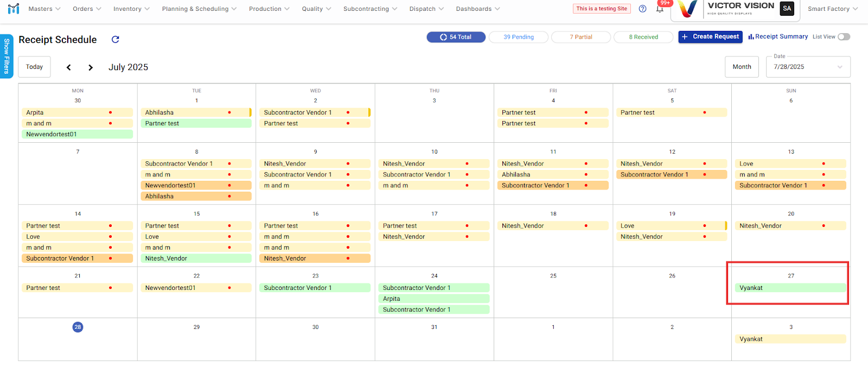Click the app logo in top-left corner
The image size is (868, 386).
[x=14, y=9]
